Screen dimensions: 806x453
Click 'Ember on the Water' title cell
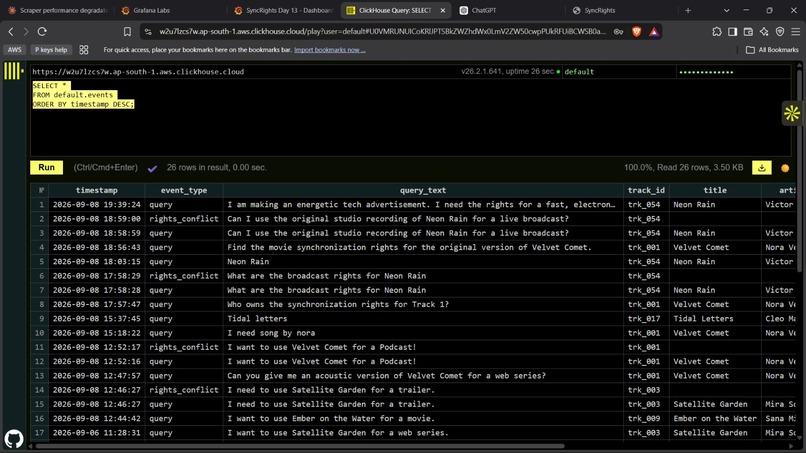pyautogui.click(x=715, y=419)
